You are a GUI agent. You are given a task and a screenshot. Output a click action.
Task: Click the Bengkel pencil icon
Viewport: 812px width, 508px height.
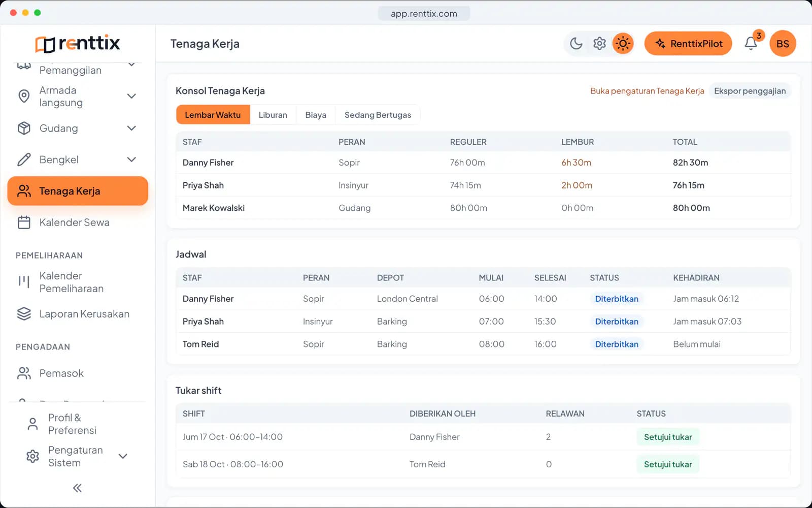(x=24, y=160)
